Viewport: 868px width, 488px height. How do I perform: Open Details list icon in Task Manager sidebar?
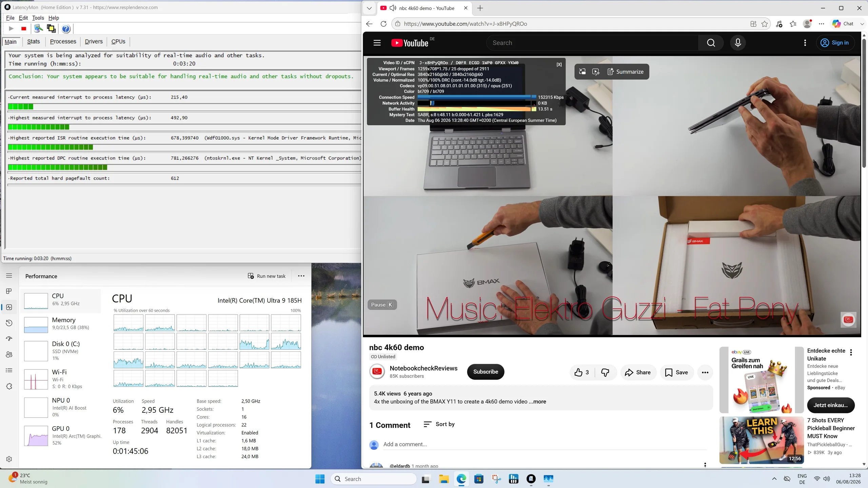click(x=9, y=370)
